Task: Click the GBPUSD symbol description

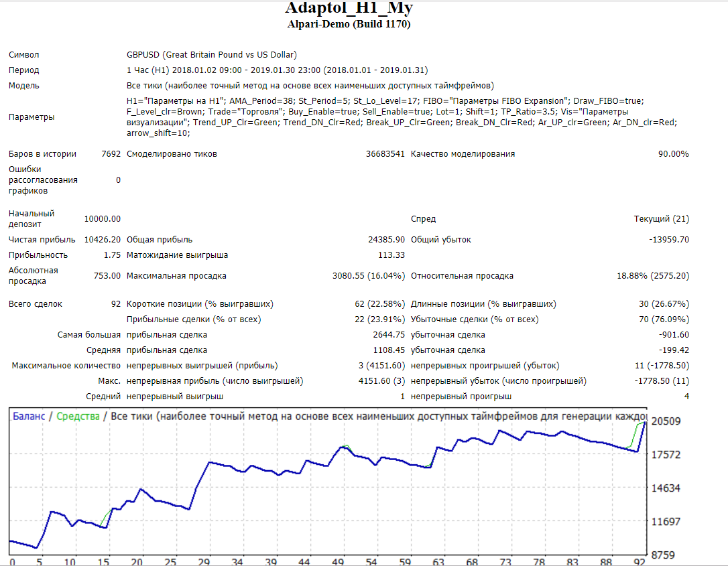Action: [212, 55]
